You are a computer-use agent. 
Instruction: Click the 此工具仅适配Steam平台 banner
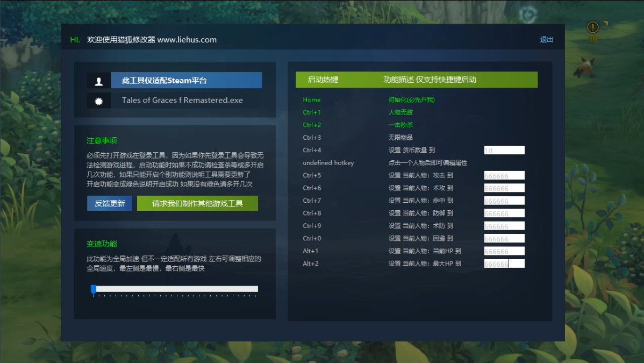tap(187, 80)
